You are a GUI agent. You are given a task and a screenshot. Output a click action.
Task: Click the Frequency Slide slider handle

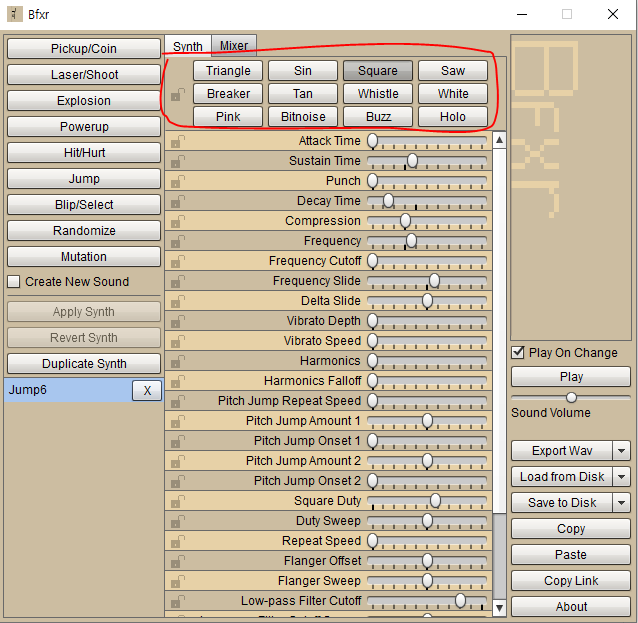point(434,280)
